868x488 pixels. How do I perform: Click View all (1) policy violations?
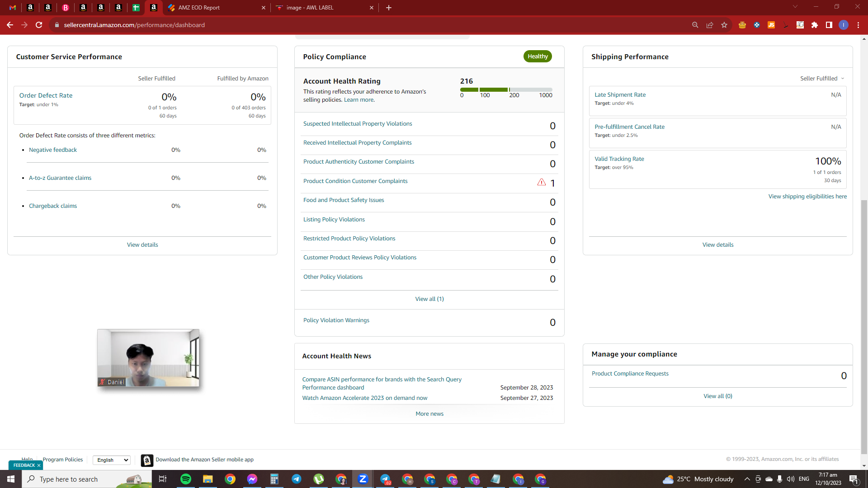pyautogui.click(x=429, y=299)
